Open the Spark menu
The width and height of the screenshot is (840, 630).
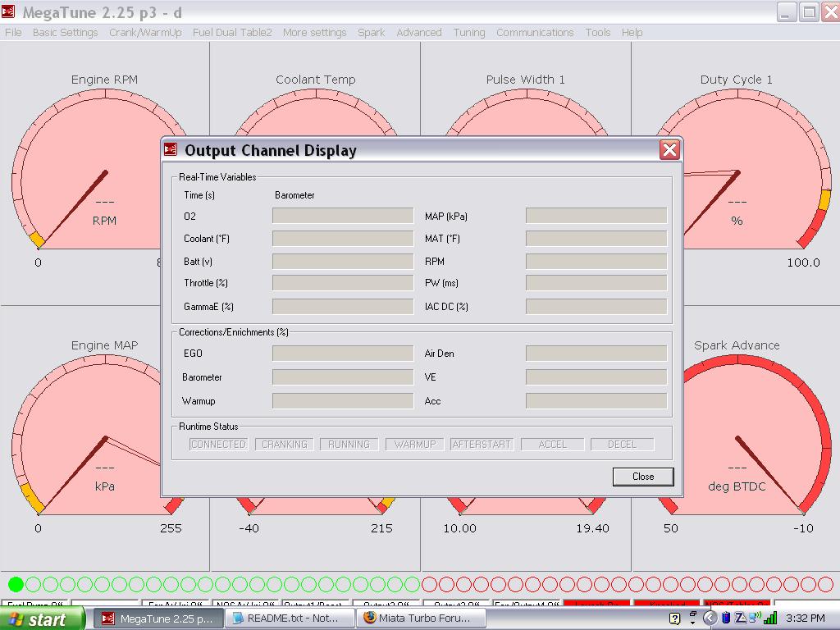(x=371, y=33)
